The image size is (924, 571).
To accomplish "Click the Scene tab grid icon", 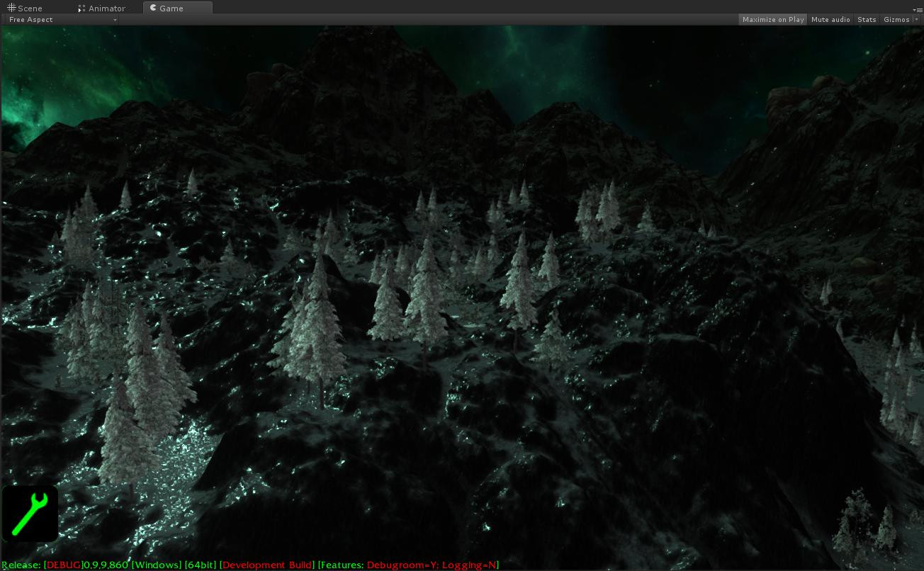I will (x=11, y=8).
